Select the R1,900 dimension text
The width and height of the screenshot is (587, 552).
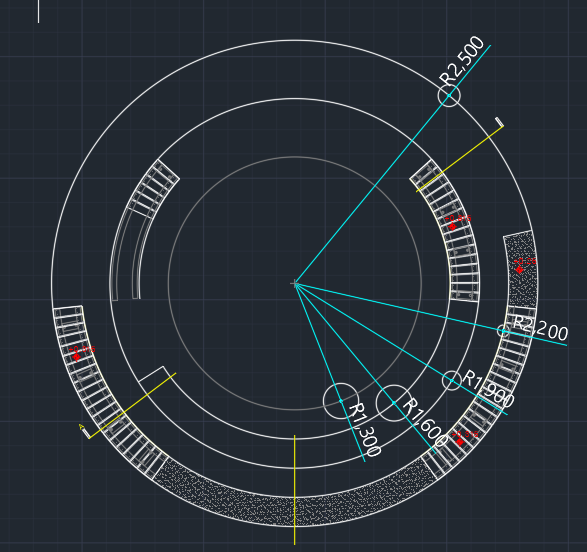point(489,389)
